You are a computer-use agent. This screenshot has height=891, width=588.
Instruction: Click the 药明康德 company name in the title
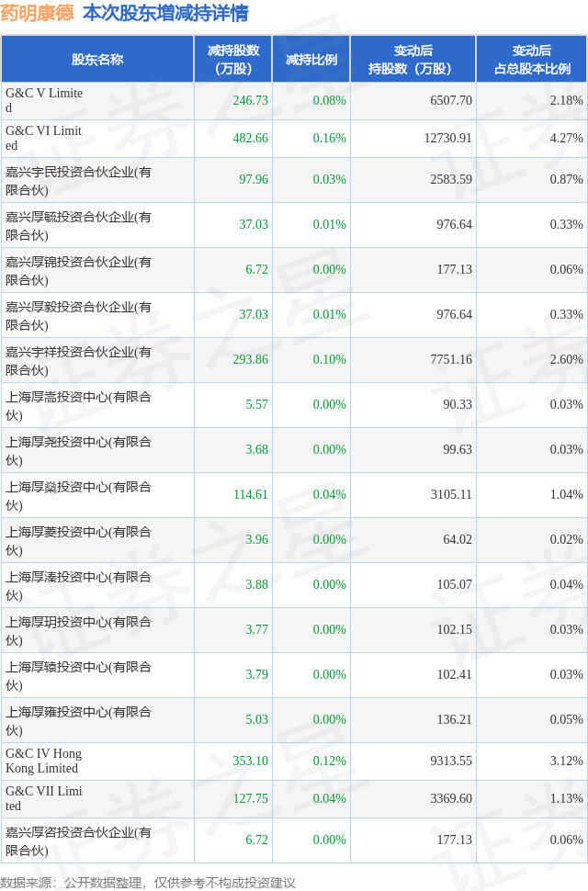[38, 13]
